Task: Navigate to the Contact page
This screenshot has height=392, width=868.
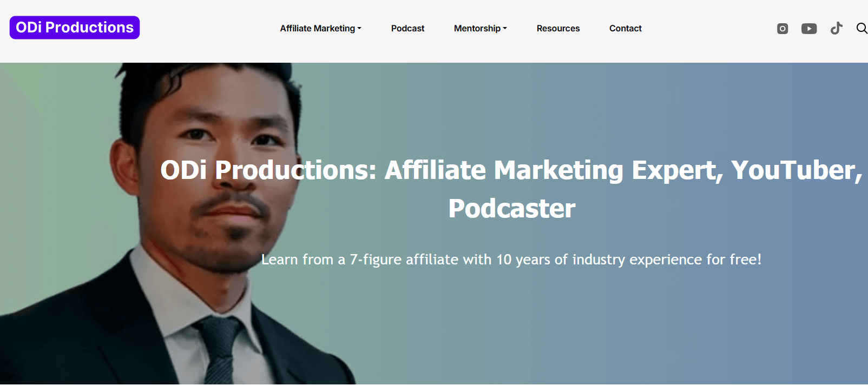Action: pyautogui.click(x=626, y=29)
